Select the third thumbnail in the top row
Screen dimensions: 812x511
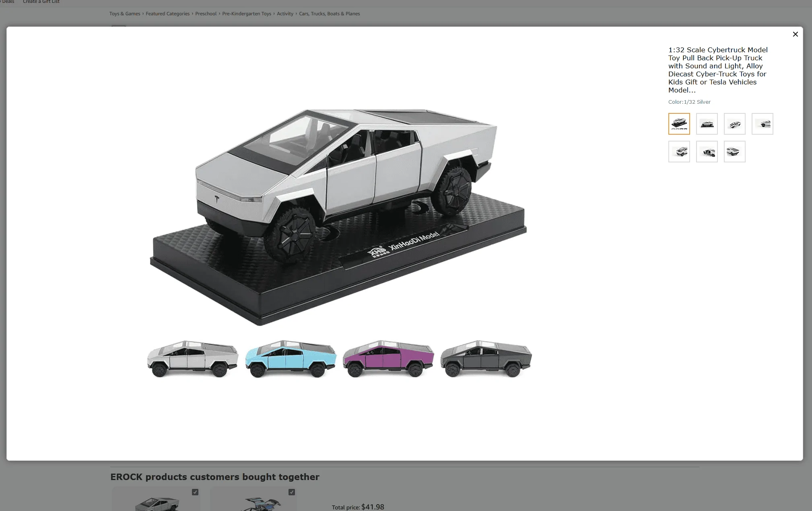734,124
